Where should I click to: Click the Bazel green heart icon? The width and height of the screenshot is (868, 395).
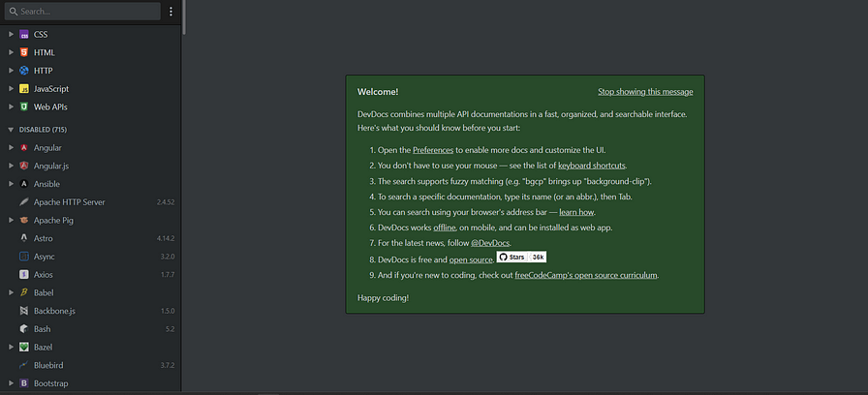(24, 347)
